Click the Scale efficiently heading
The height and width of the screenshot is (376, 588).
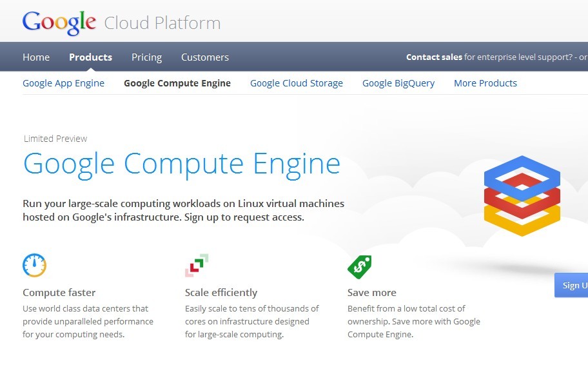pos(221,292)
